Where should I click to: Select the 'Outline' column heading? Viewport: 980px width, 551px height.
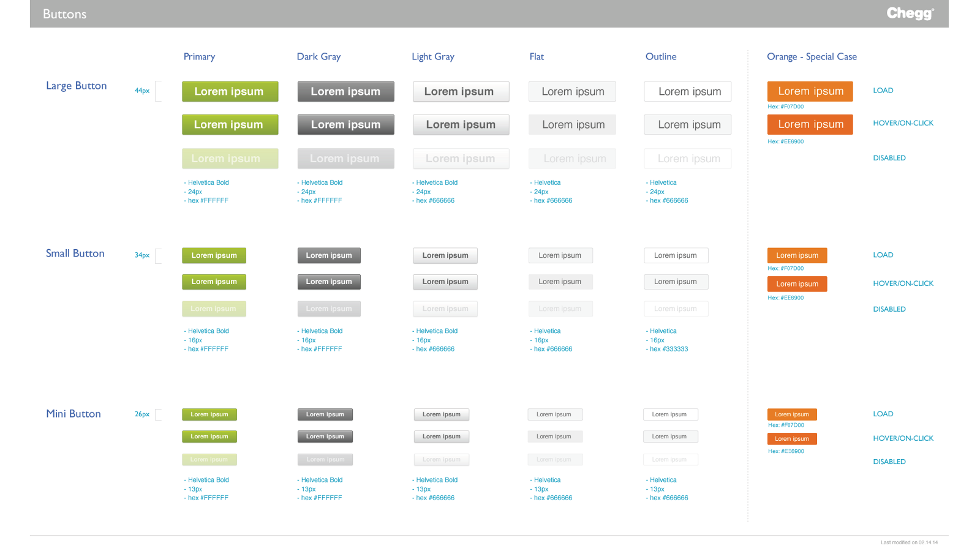pyautogui.click(x=661, y=57)
